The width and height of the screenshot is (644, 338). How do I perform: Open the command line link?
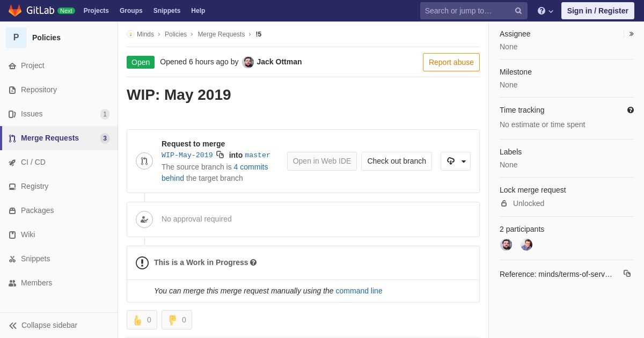(x=359, y=291)
